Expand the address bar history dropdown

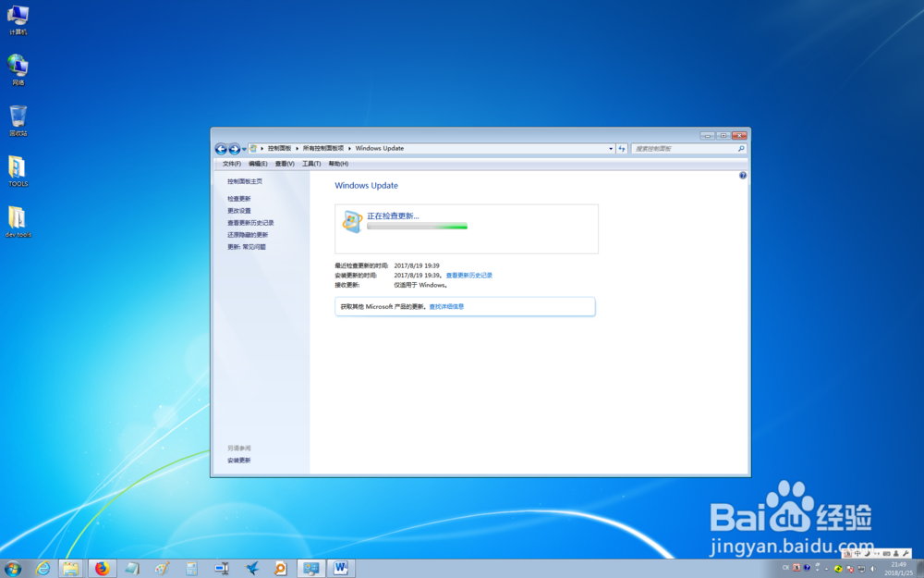(x=611, y=149)
